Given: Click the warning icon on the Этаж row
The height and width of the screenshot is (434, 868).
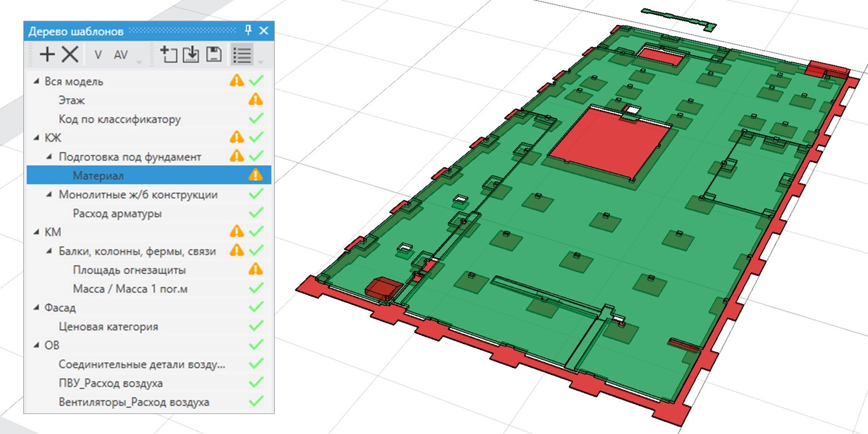Looking at the screenshot, I should 255,100.
